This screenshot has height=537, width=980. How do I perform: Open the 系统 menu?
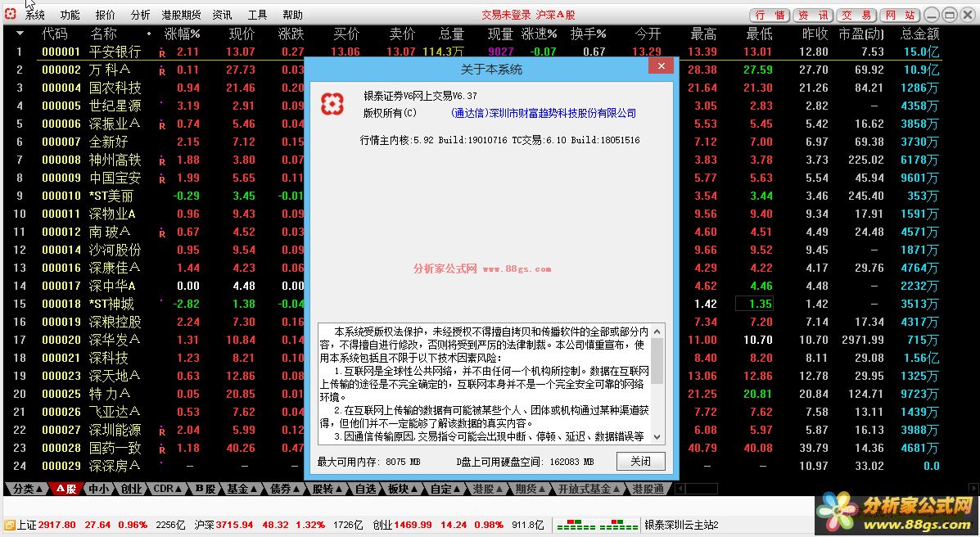pyautogui.click(x=35, y=15)
